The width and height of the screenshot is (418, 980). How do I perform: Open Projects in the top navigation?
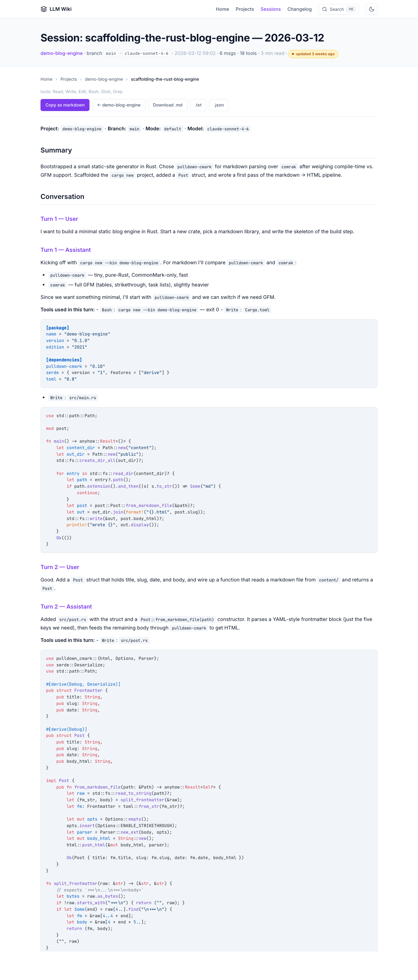coord(245,9)
